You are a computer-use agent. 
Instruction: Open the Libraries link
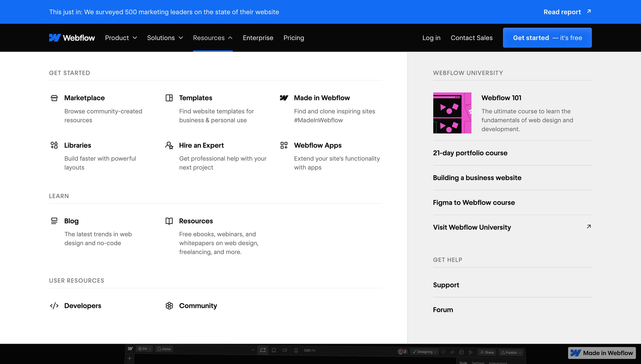coord(78,145)
